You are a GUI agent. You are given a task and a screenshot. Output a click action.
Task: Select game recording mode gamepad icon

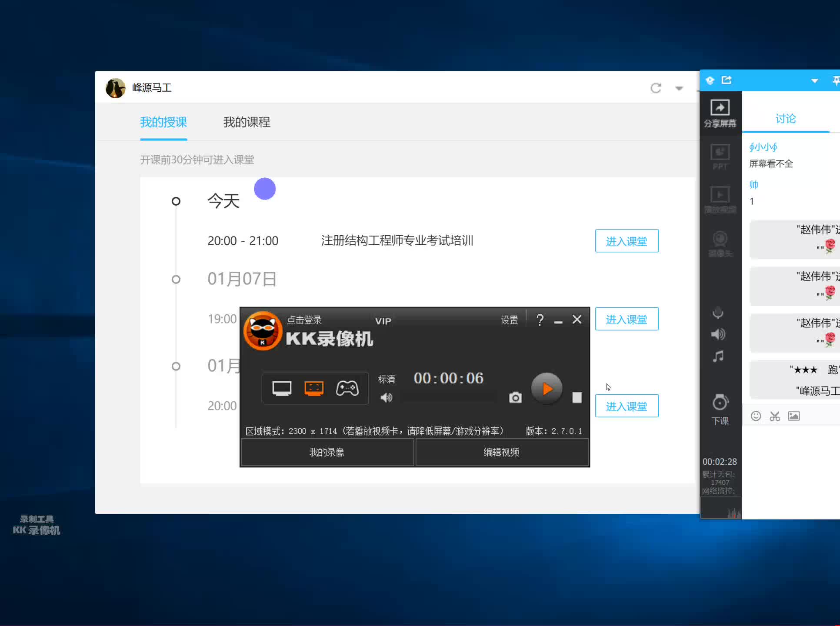(347, 388)
